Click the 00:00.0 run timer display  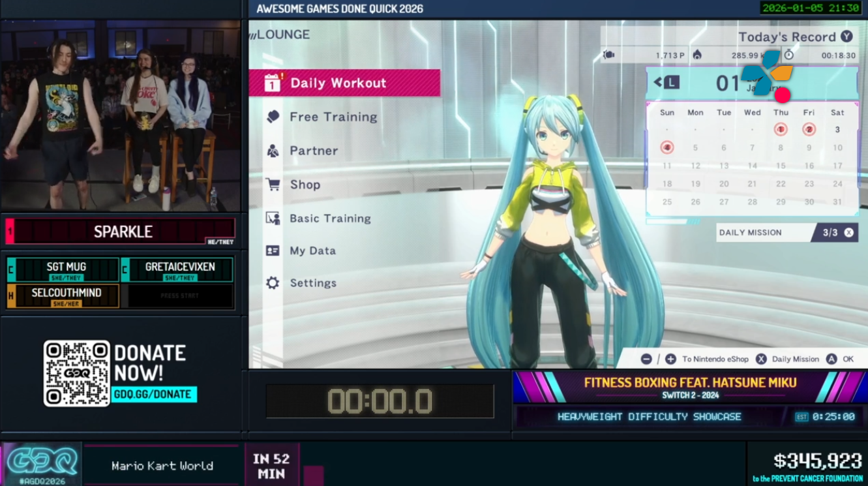click(x=380, y=401)
